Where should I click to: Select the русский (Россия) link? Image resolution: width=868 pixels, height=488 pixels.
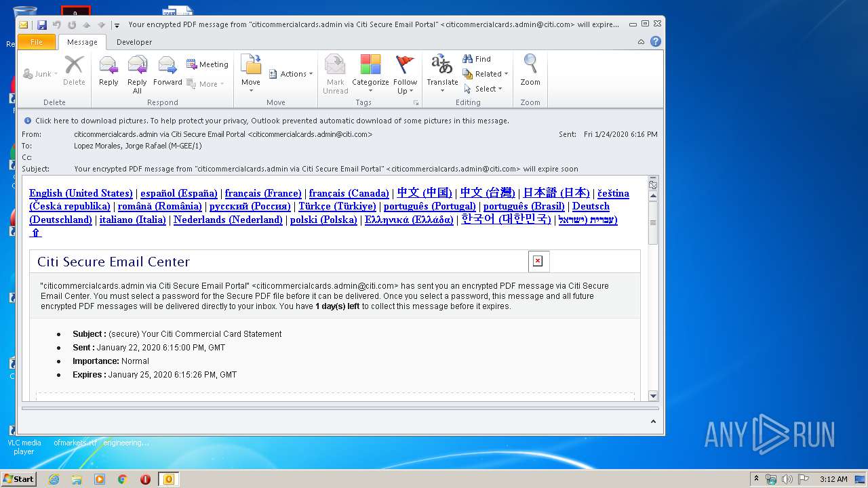coord(250,206)
